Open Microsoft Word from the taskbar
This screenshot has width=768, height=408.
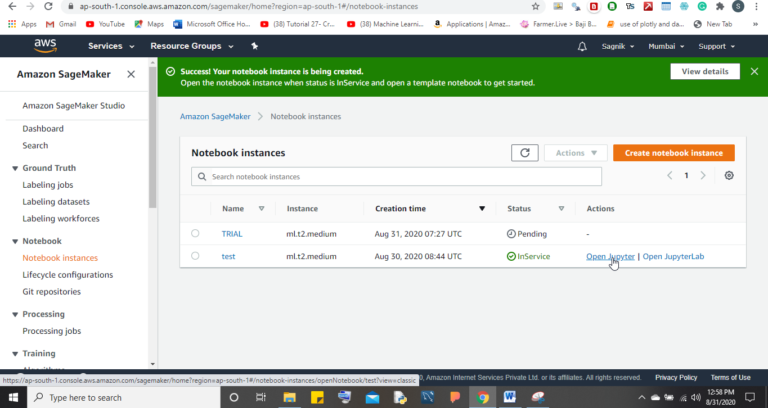pos(509,397)
